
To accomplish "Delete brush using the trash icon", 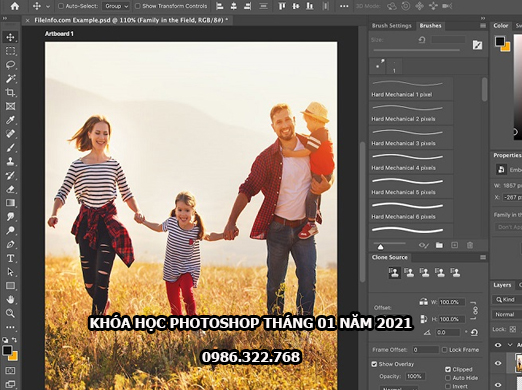I will pos(470,245).
